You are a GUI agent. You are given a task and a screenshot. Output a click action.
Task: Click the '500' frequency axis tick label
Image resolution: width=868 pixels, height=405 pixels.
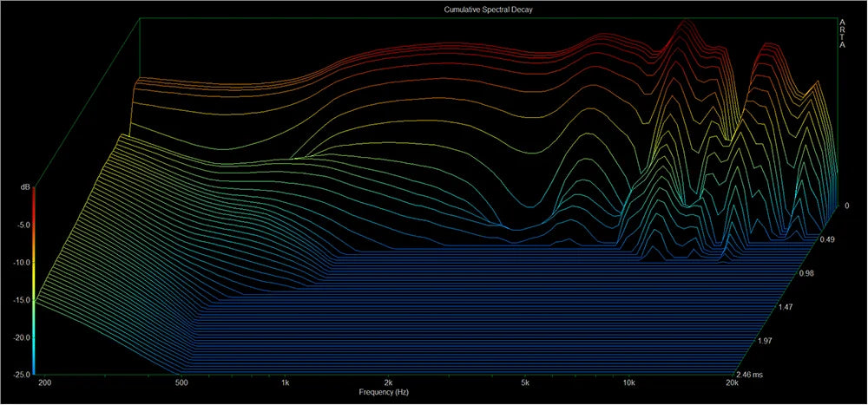point(181,382)
